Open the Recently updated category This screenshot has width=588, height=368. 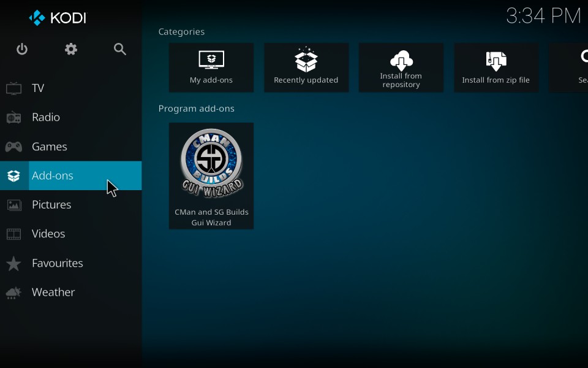point(306,67)
